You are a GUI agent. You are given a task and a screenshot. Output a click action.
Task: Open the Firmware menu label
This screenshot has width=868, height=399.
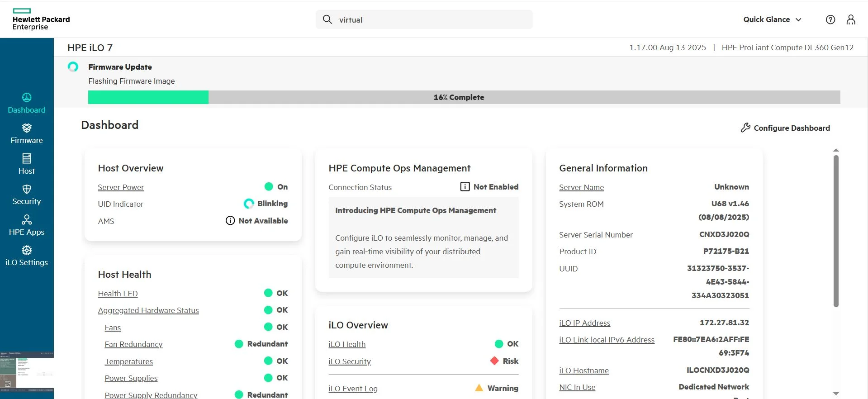(x=27, y=140)
